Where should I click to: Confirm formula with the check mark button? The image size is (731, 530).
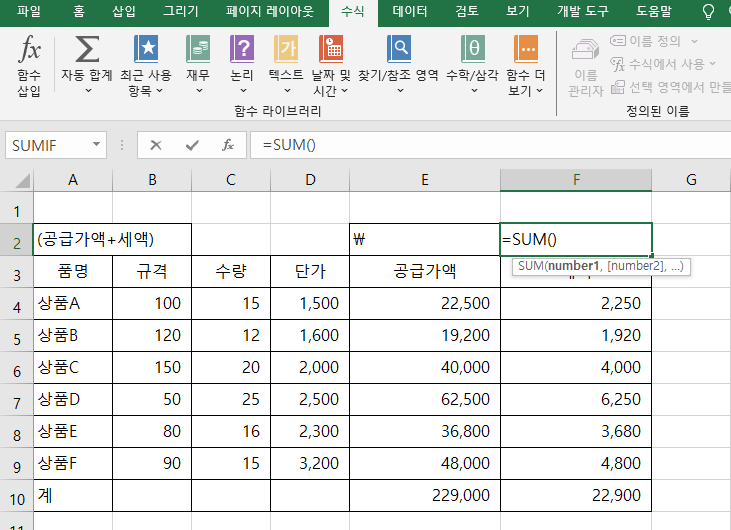pyautogui.click(x=192, y=145)
